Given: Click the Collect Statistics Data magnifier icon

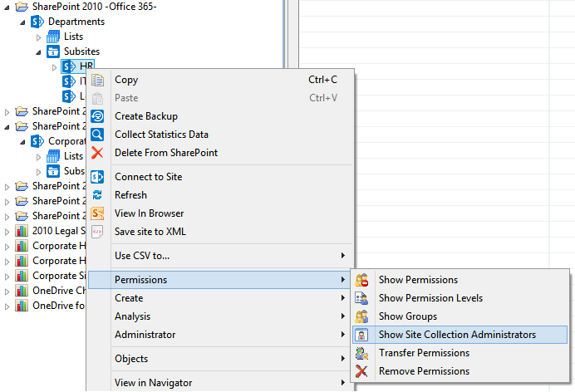Looking at the screenshot, I should pyautogui.click(x=97, y=135).
